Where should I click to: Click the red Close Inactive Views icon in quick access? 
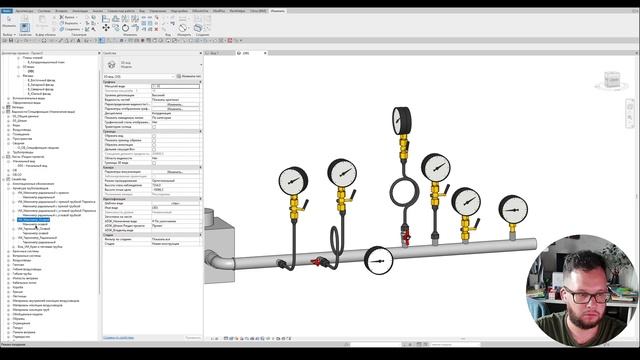click(230, 40)
